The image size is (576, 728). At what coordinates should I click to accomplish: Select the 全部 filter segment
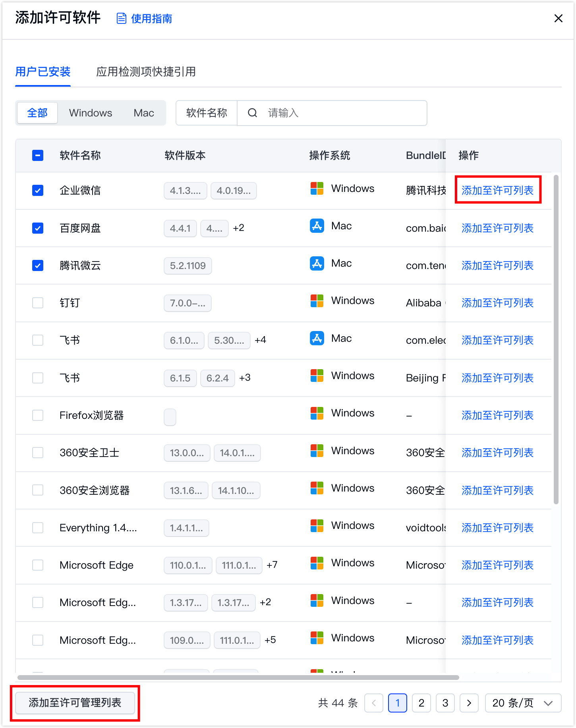37,113
